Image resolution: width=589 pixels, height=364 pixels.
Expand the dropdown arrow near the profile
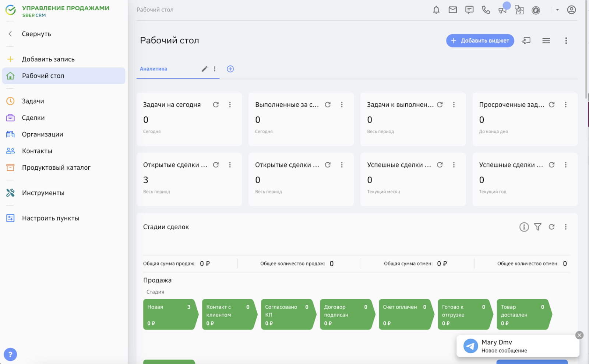click(x=557, y=10)
